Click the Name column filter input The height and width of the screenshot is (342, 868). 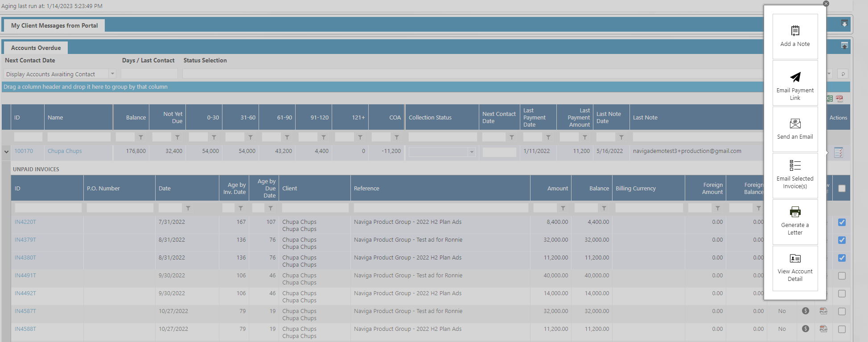click(x=79, y=137)
